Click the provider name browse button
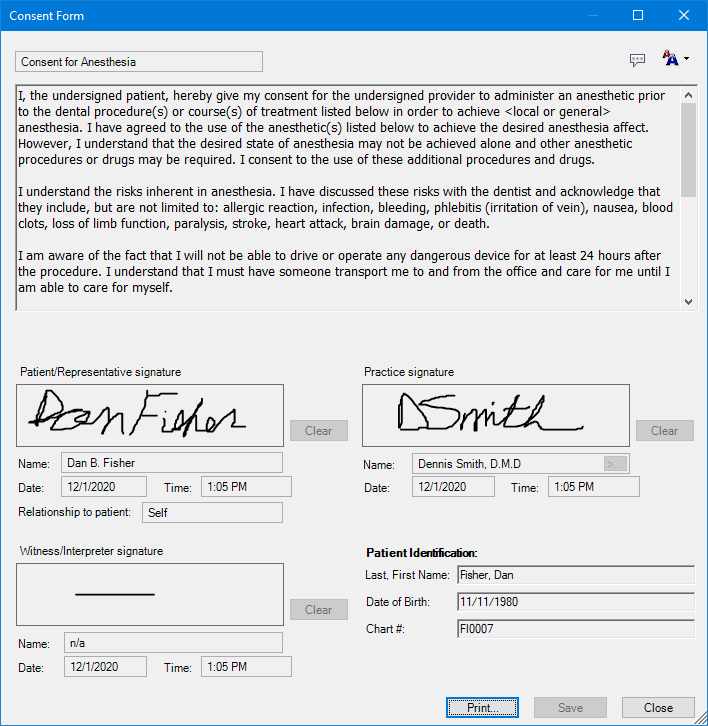The image size is (708, 726). tap(615, 464)
